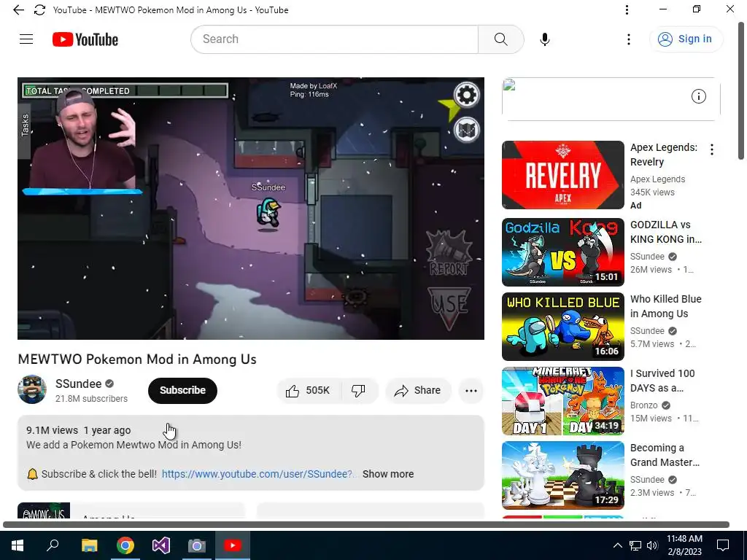Viewport: 747px width, 560px height.
Task: Dislike the video with thumbs down
Action: pyautogui.click(x=359, y=391)
